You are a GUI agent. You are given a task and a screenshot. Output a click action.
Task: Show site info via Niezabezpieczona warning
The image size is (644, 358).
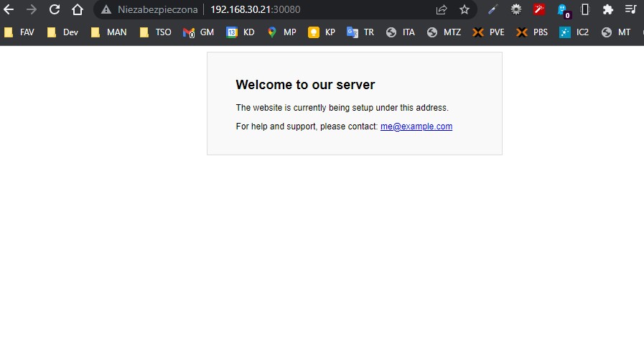click(150, 9)
